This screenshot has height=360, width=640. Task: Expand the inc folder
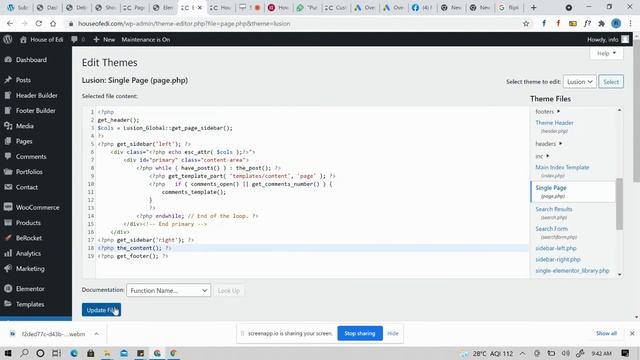coord(542,156)
